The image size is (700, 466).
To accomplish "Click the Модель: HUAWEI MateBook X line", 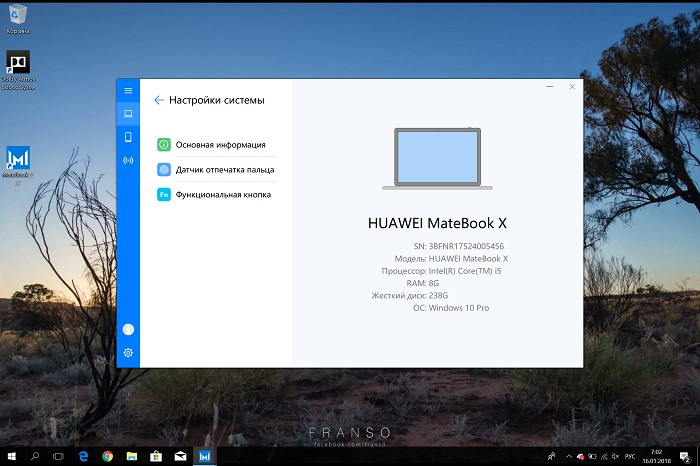I will [451, 258].
